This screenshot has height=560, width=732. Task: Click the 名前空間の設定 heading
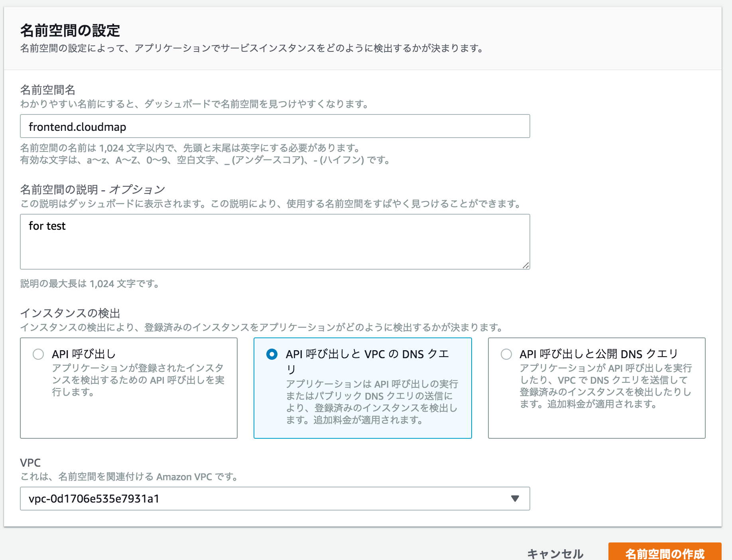70,30
